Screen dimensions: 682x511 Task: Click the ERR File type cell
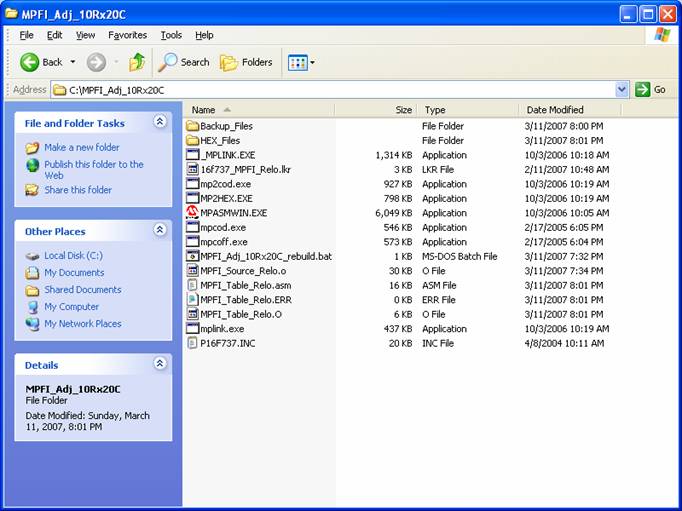[438, 300]
